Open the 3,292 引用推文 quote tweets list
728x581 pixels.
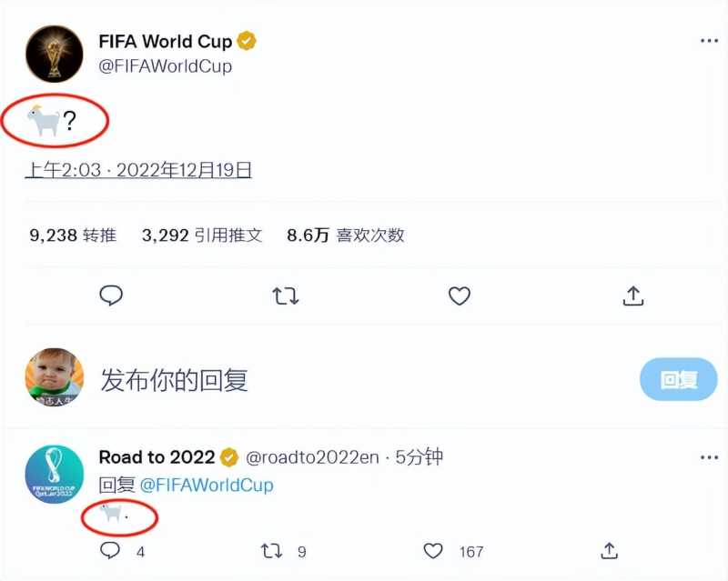pos(202,235)
